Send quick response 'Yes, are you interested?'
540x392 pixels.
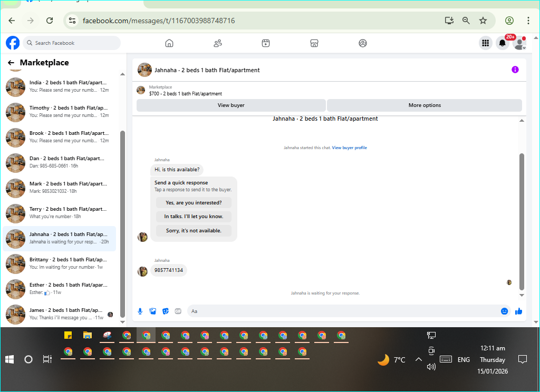pos(194,203)
